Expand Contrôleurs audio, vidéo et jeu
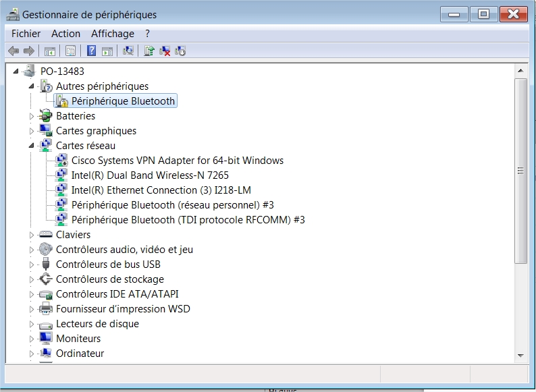 pyautogui.click(x=32, y=250)
